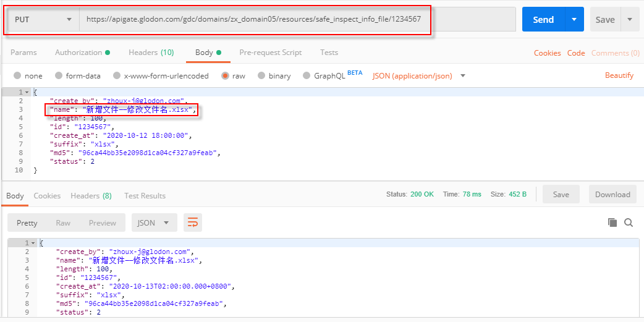Click the Beautify link
644x322 pixels.
619,75
